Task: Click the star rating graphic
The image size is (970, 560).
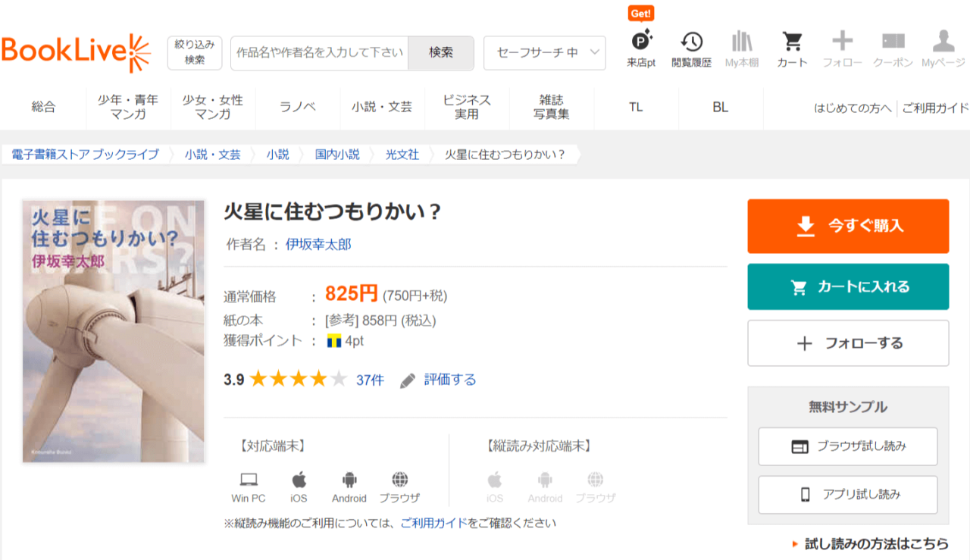Action: click(299, 379)
